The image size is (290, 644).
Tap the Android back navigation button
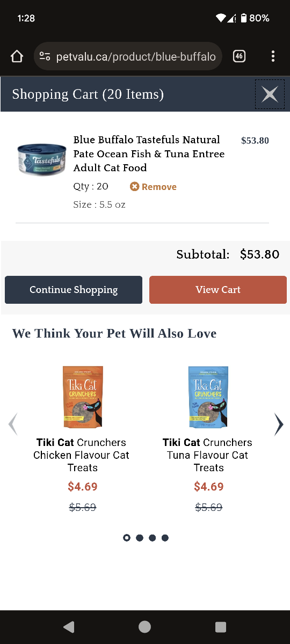coord(69,627)
